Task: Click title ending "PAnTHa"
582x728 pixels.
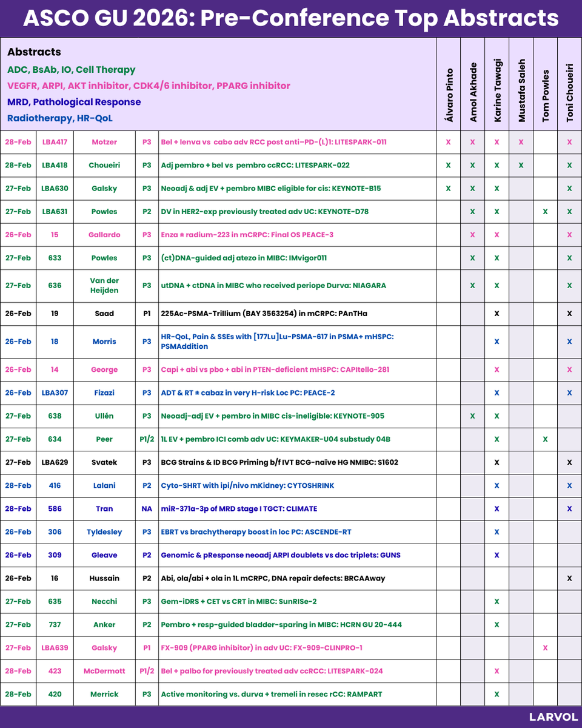Action: [264, 314]
